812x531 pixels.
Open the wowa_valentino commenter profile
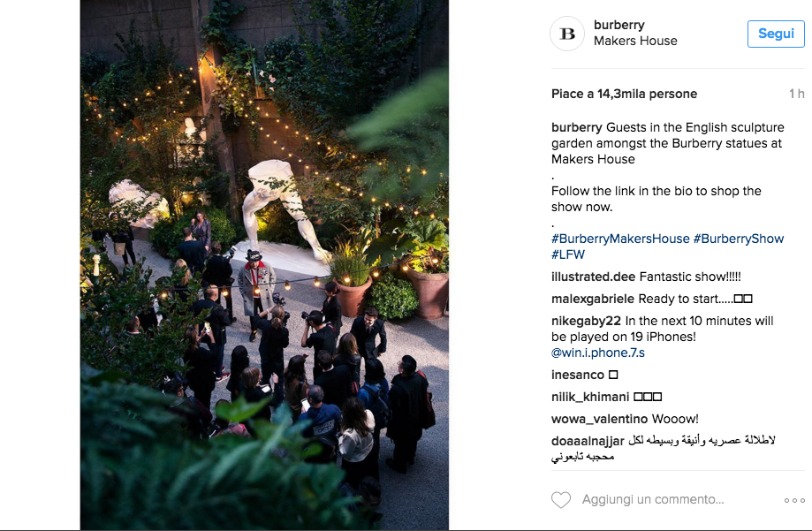(600, 419)
